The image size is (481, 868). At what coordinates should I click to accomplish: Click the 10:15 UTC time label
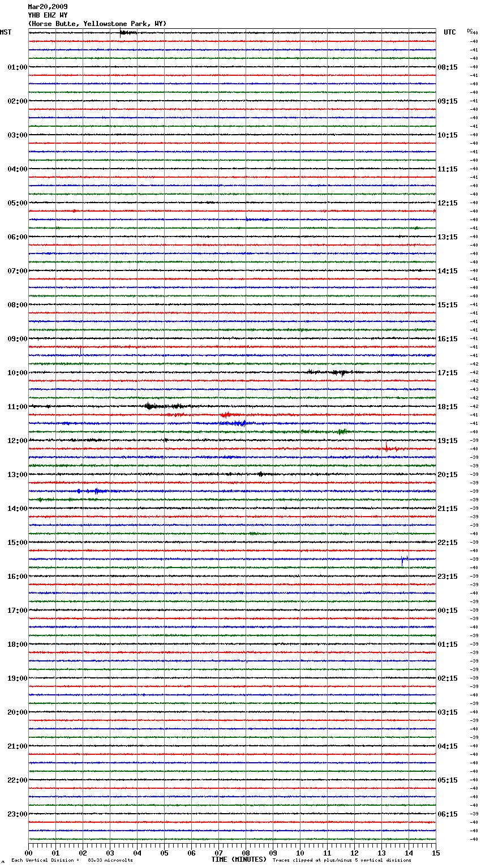(x=448, y=135)
